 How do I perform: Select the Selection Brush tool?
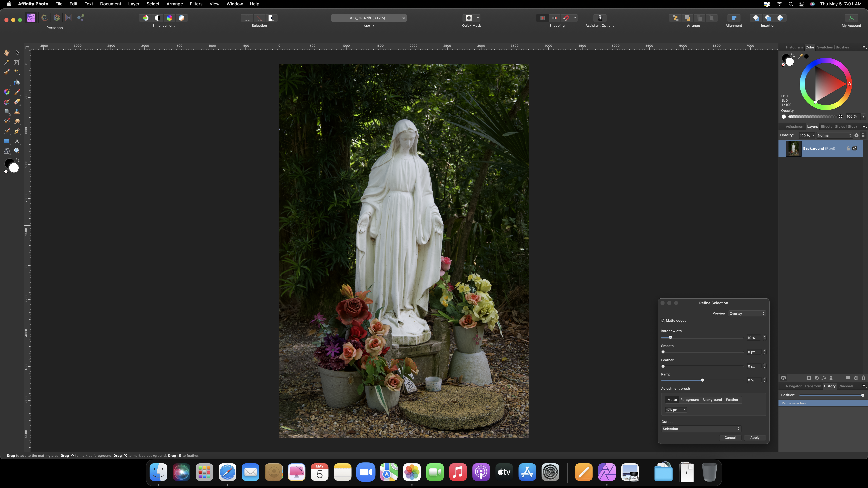[6, 72]
